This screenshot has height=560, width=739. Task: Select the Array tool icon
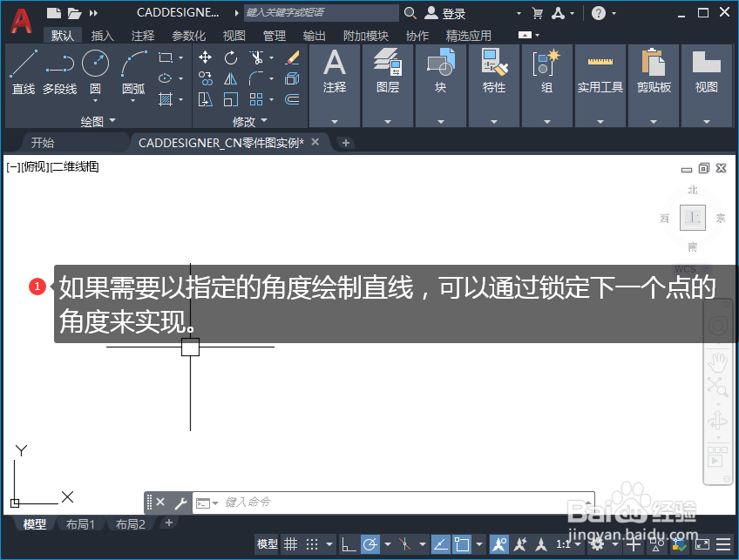256,99
